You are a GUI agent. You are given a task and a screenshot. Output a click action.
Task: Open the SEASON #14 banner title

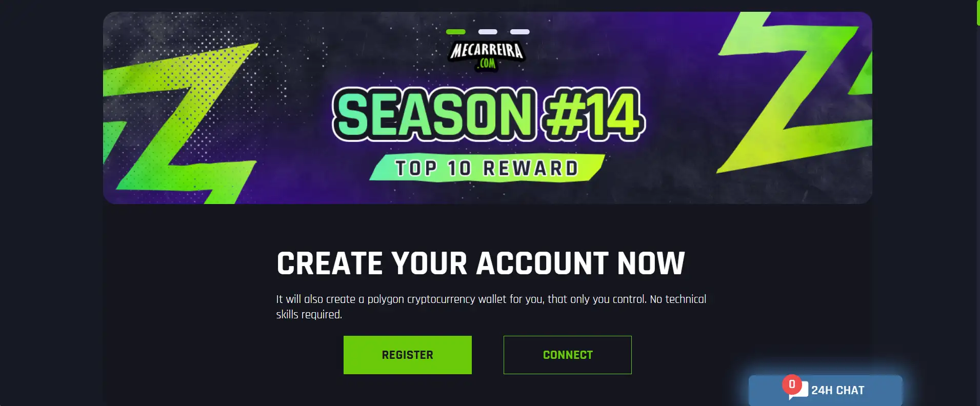coord(488,114)
